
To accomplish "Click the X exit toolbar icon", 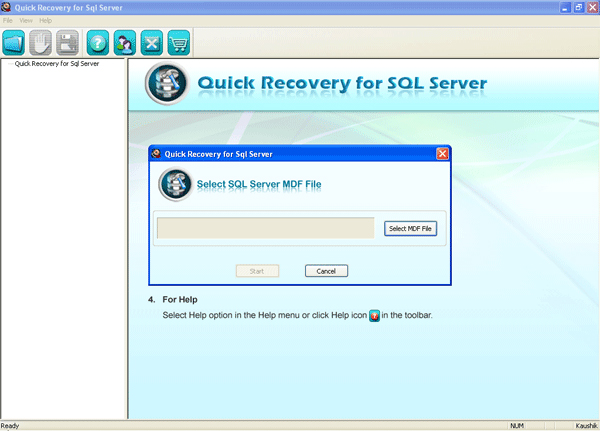I will pyautogui.click(x=152, y=42).
